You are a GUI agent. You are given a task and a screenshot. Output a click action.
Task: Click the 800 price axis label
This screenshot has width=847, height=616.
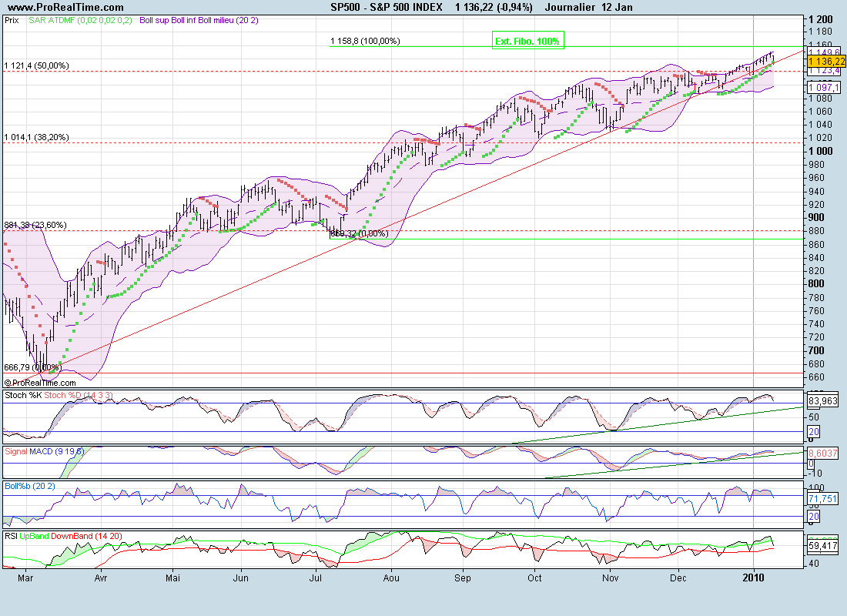tap(816, 283)
